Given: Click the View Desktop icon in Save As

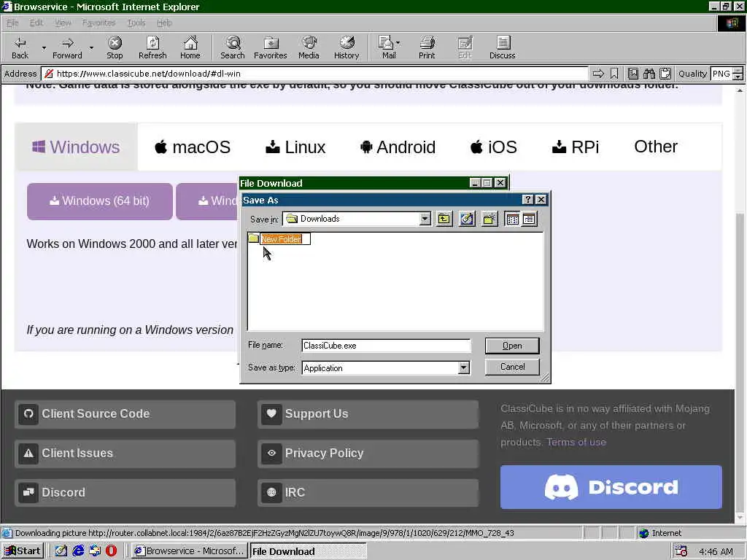Looking at the screenshot, I should tap(467, 219).
